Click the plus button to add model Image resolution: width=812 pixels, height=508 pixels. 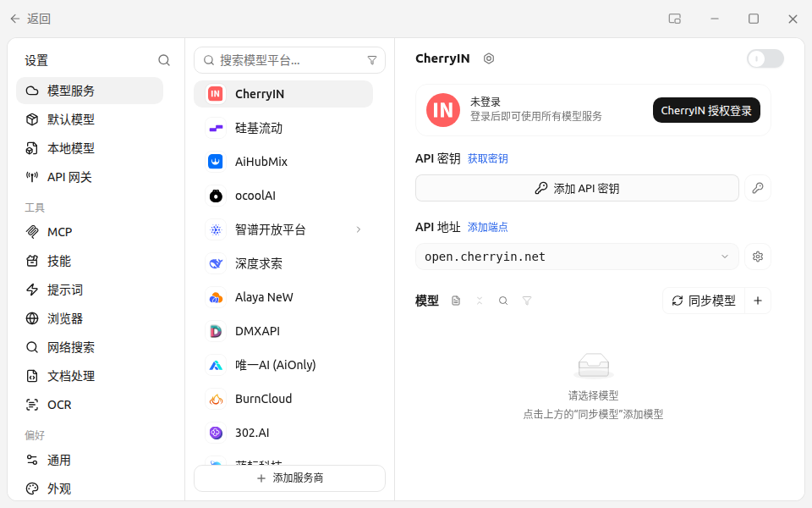[x=758, y=301]
